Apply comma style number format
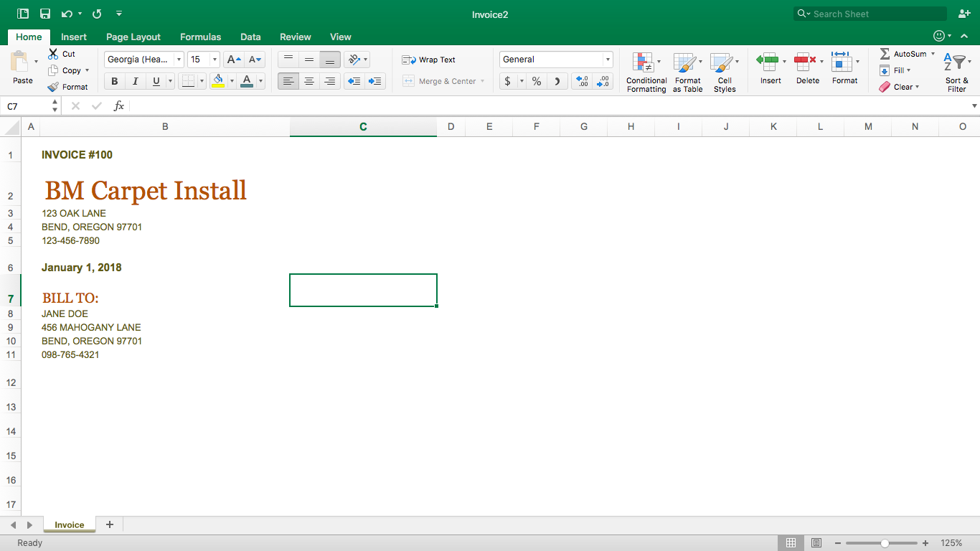 tap(557, 81)
